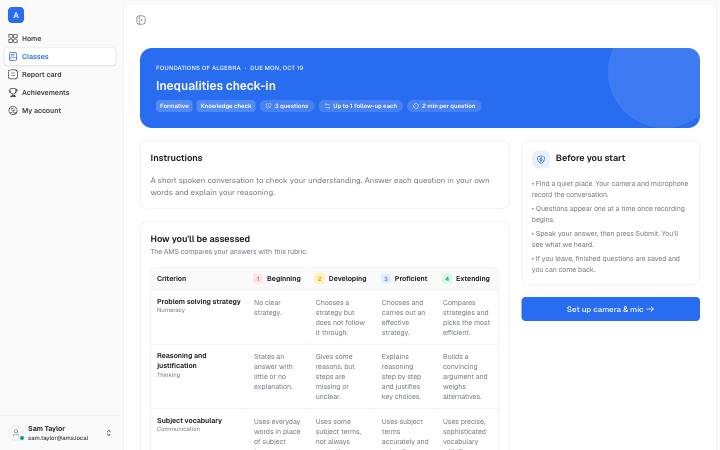
Task: Click the Proficient column header
Action: pyautogui.click(x=411, y=279)
